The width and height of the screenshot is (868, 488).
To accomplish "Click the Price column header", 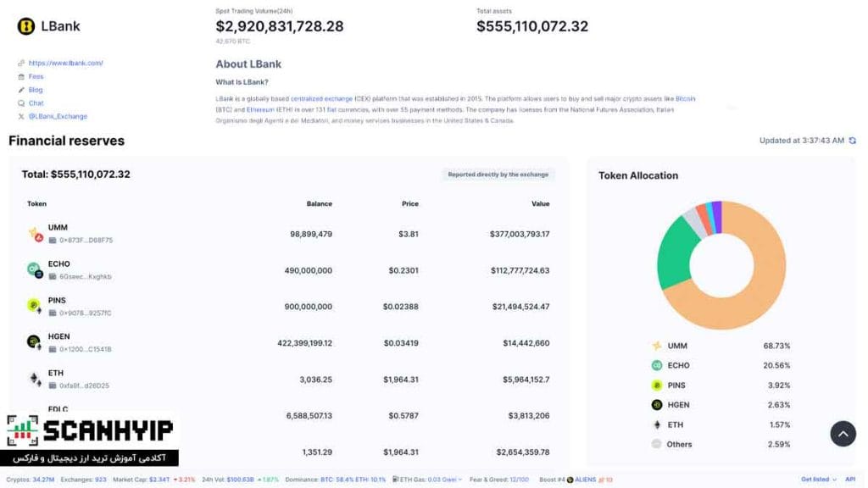I will click(x=410, y=203).
